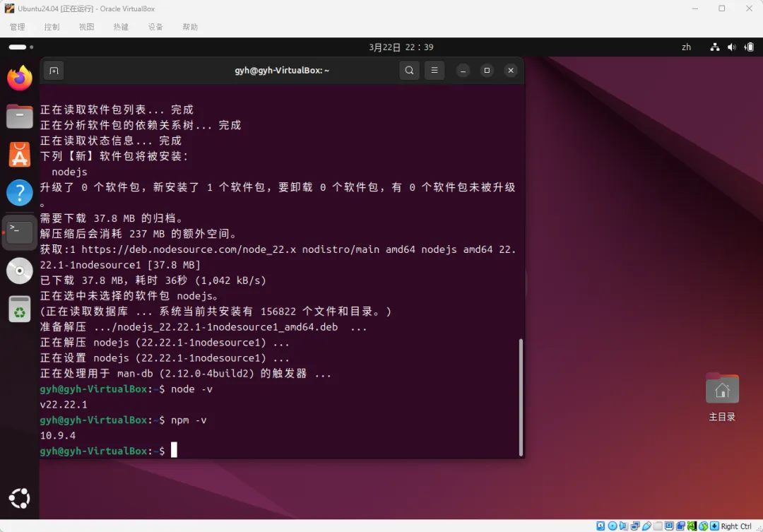Click the 'man-db (2.12.0-4build2)' trigger line
Viewport: 763px width, 532px height.
pyautogui.click(x=185, y=373)
